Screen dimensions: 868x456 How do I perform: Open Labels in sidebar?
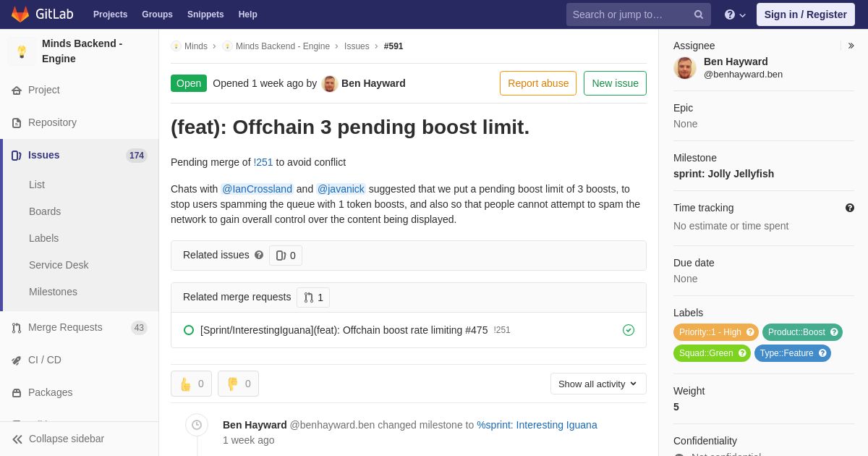pos(43,238)
